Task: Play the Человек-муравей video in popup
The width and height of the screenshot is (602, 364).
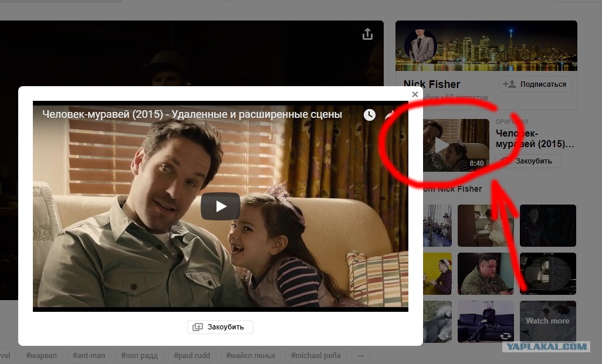Action: 221,206
